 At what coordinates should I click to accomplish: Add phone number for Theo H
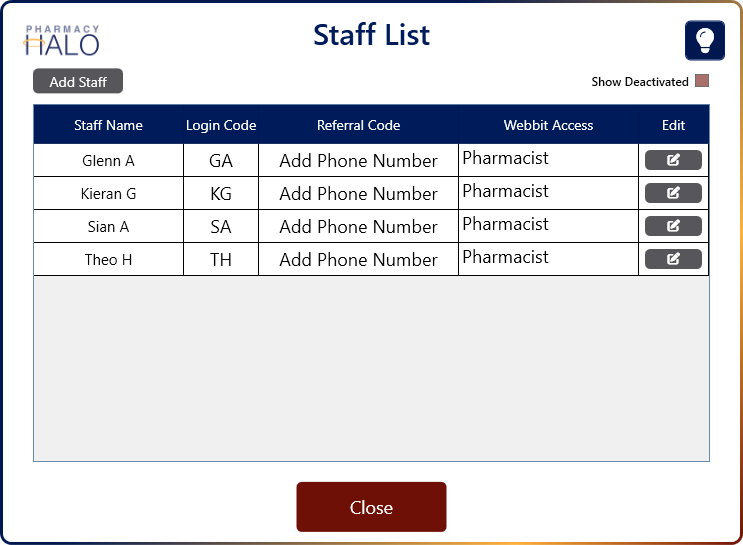[358, 259]
